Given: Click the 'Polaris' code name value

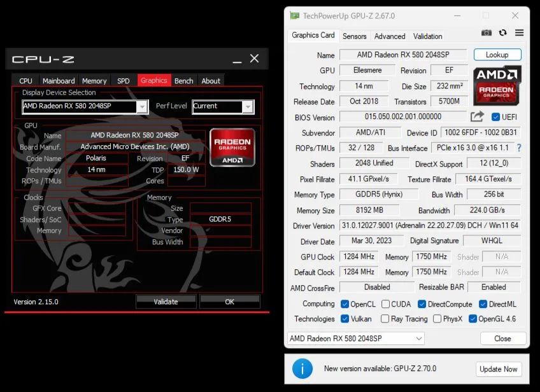Looking at the screenshot, I should click(x=96, y=158).
